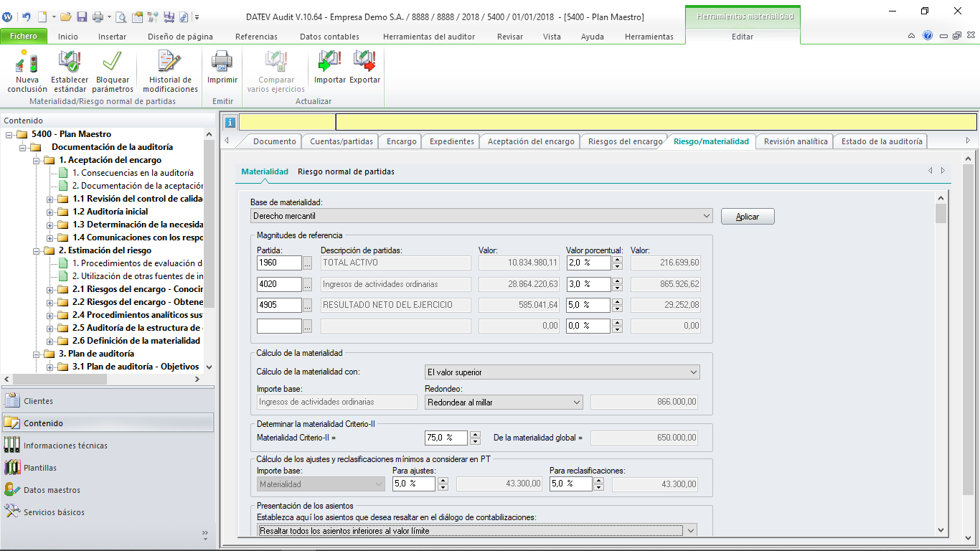This screenshot has height=551, width=980.
Task: Click browse button next to partida 4020
Action: coord(308,284)
